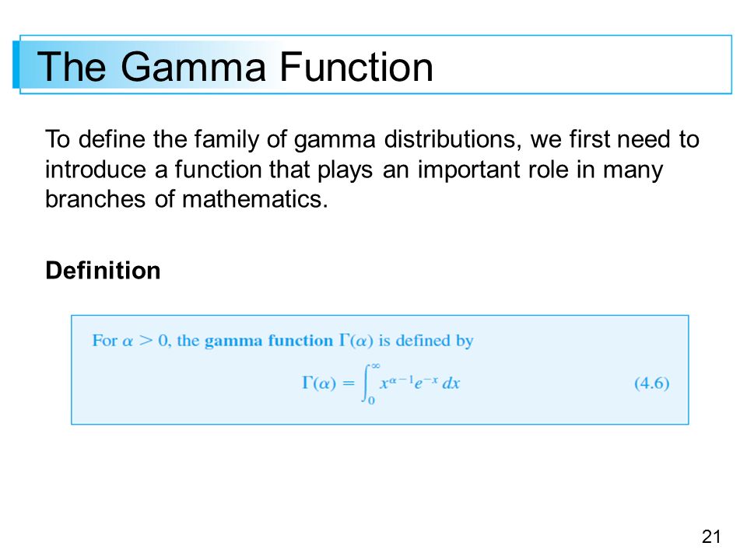This screenshot has width=747, height=560.
Task: Select the bold "Definition" heading
Action: 103,271
